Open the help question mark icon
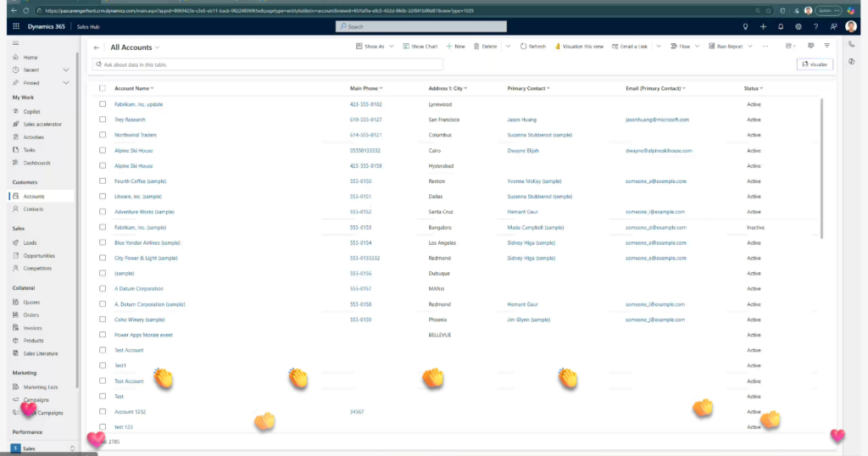The height and width of the screenshot is (456, 868). tap(815, 26)
